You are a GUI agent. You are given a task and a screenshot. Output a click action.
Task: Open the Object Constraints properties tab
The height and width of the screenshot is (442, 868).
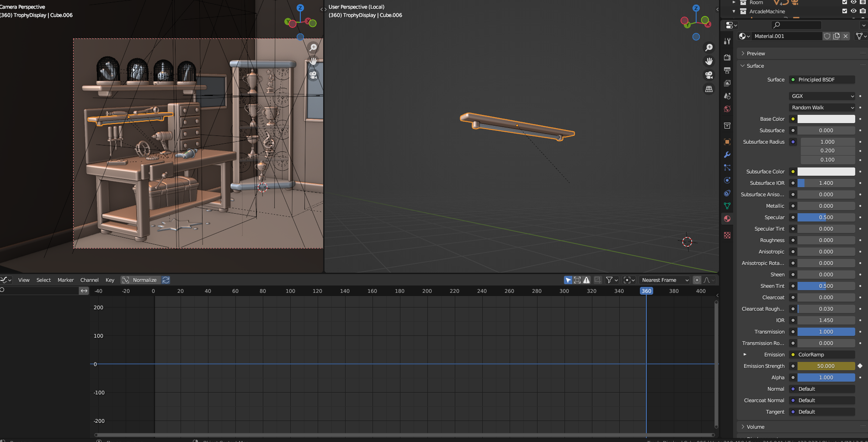(x=727, y=193)
